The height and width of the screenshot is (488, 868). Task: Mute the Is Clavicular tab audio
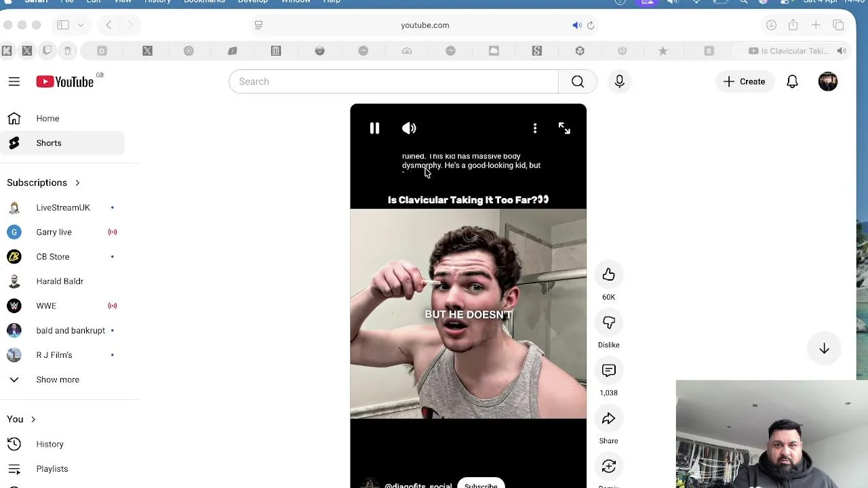coord(842,51)
